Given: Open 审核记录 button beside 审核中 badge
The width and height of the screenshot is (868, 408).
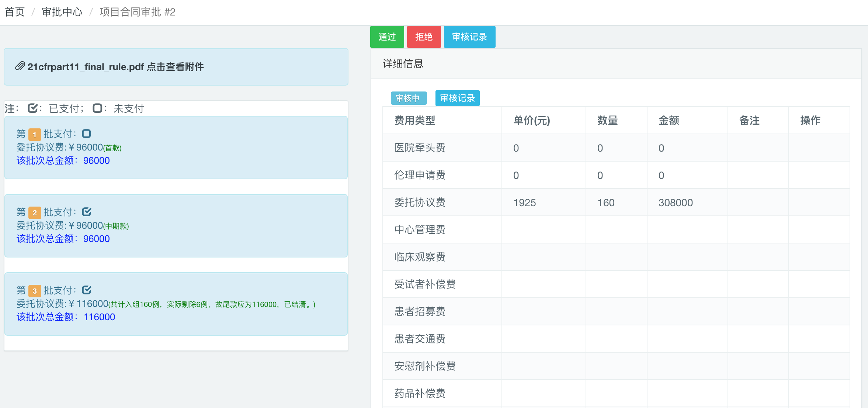Looking at the screenshot, I should tap(458, 98).
